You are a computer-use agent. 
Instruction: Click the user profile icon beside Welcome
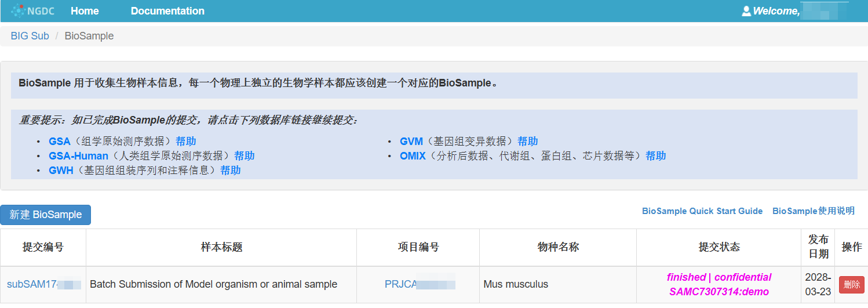click(x=746, y=11)
